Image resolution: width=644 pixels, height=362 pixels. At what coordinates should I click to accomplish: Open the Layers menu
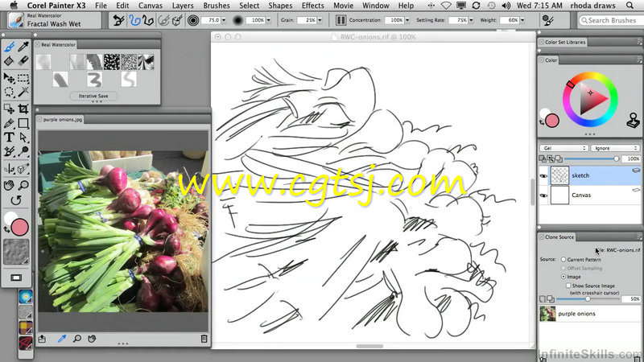pos(183,6)
